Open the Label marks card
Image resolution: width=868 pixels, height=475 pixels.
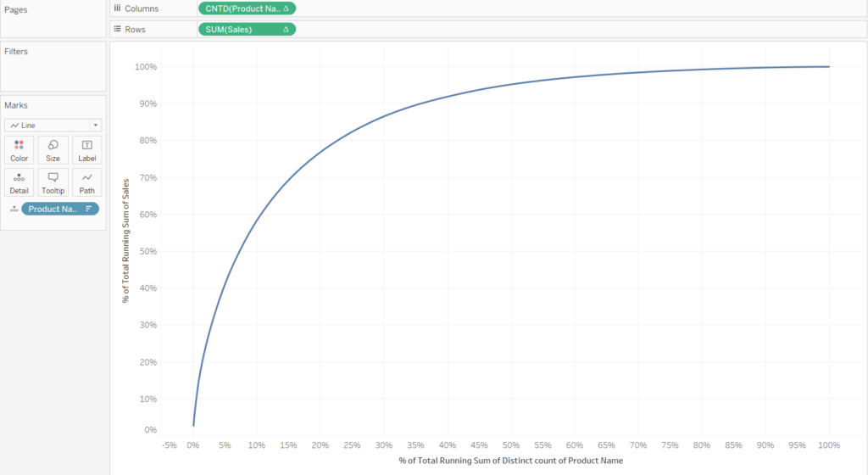[87, 150]
